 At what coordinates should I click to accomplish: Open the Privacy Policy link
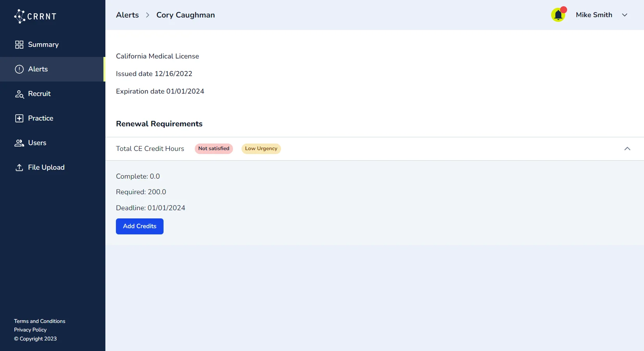click(30, 330)
